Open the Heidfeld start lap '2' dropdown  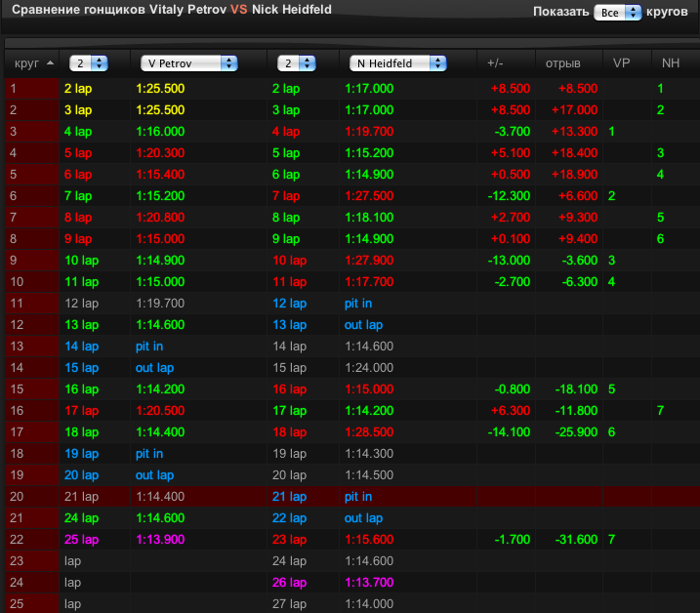(x=297, y=62)
